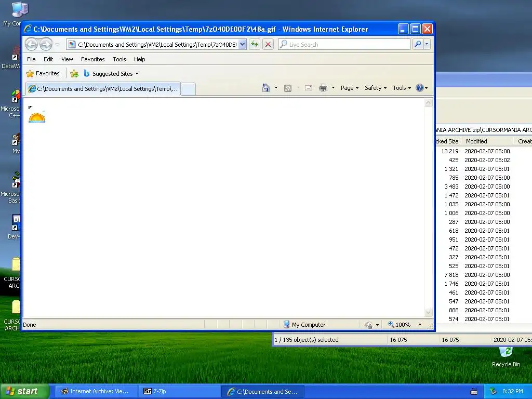This screenshot has height=399, width=532.
Task: Click the Modified column header in 7-Zip
Action: coord(487,141)
